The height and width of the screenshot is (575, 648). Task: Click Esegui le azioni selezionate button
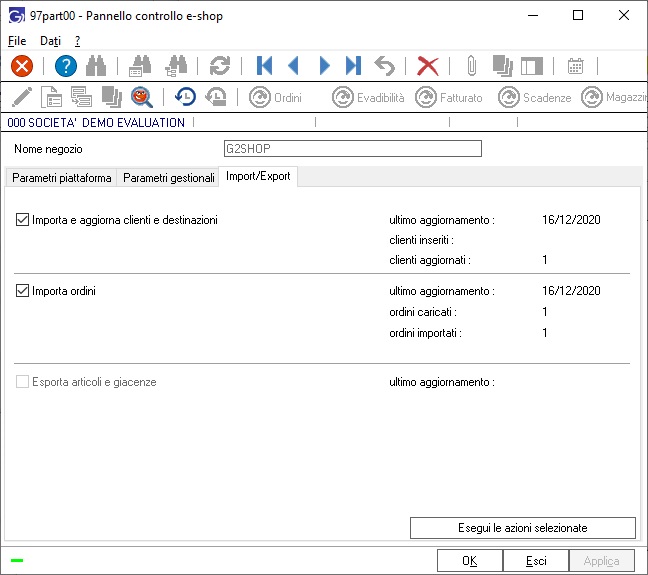523,528
